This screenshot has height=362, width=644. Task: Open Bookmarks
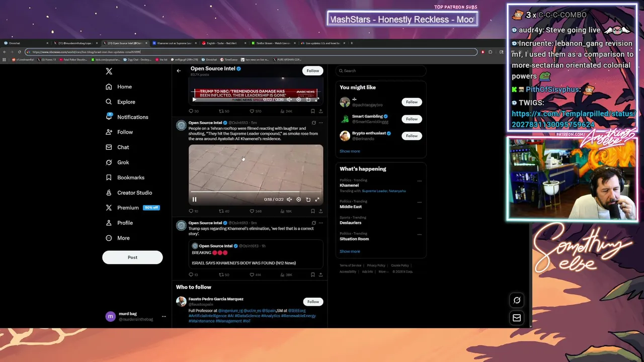[x=125, y=177]
